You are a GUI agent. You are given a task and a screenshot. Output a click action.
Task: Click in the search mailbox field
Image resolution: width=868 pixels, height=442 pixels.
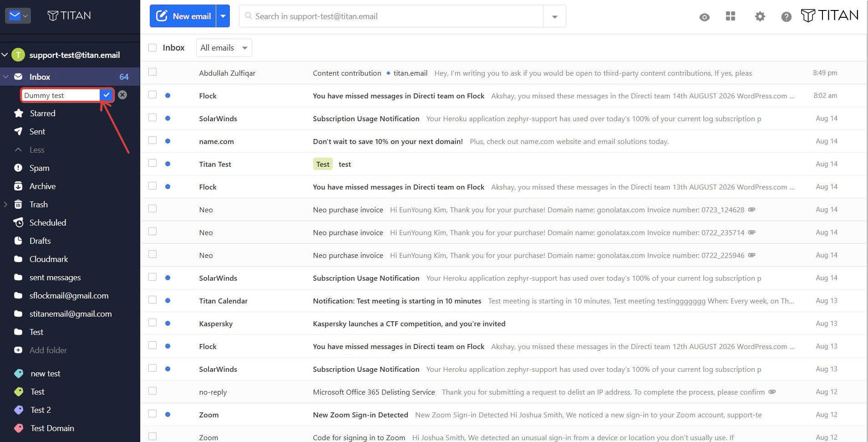(x=391, y=16)
